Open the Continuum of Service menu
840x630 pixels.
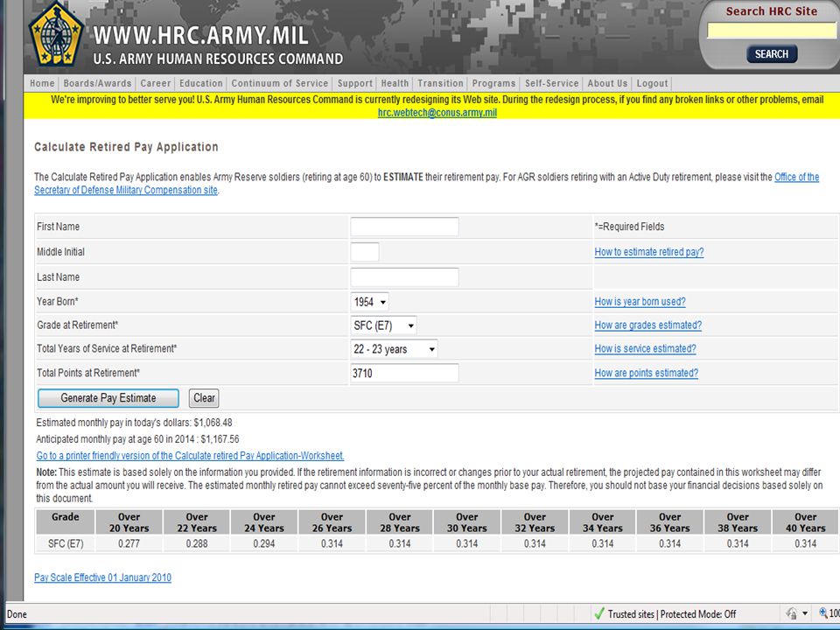[x=280, y=83]
